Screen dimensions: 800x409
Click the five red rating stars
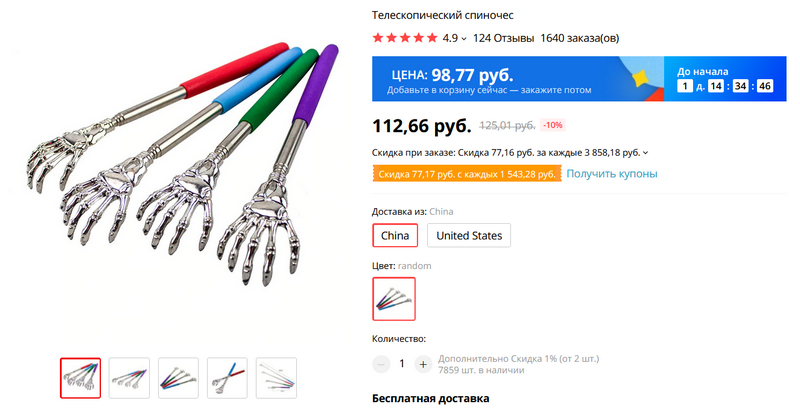(x=405, y=38)
